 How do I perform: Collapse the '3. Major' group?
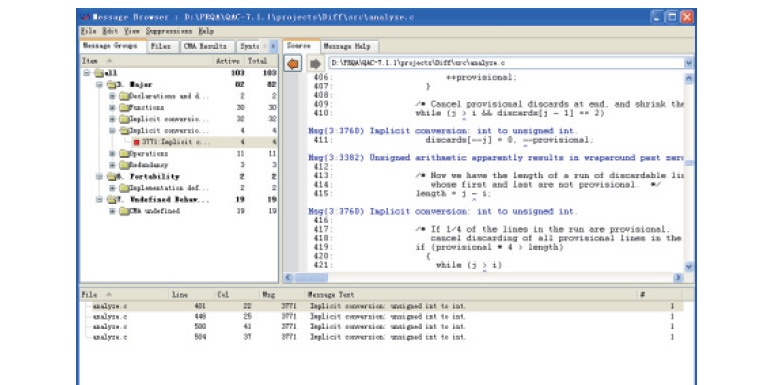[99, 84]
